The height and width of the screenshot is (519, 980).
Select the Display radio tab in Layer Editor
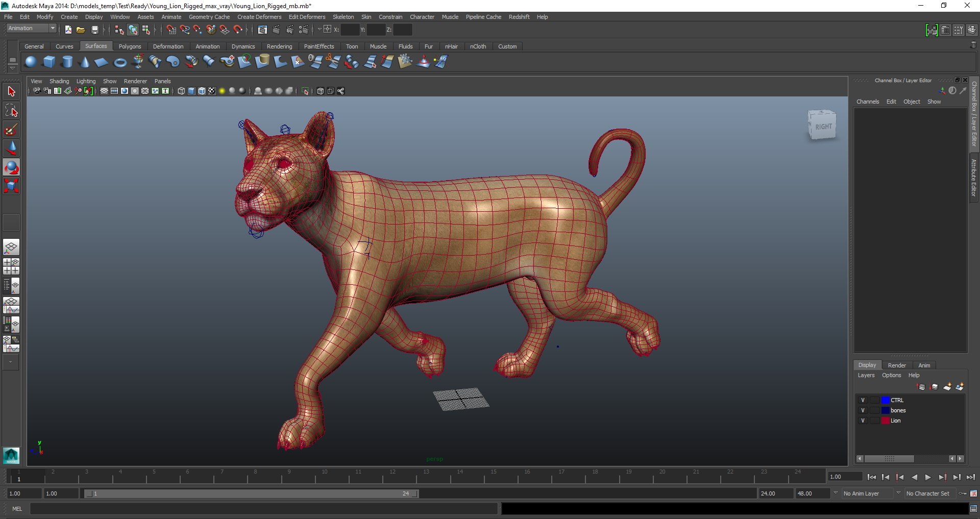click(x=867, y=365)
